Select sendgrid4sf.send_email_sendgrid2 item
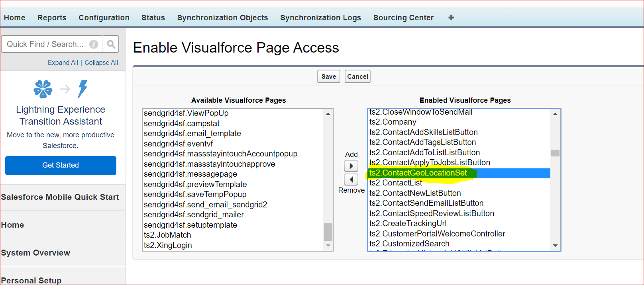644x285 pixels. (233, 205)
